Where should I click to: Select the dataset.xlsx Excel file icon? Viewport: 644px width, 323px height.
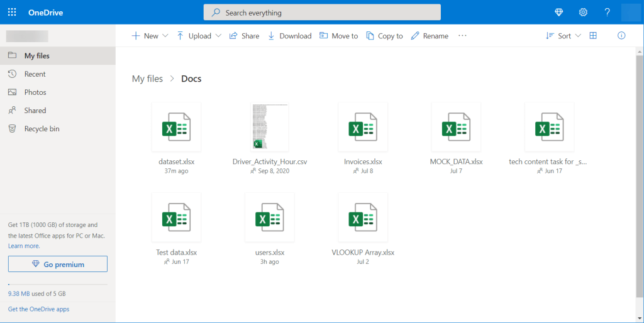click(x=176, y=127)
